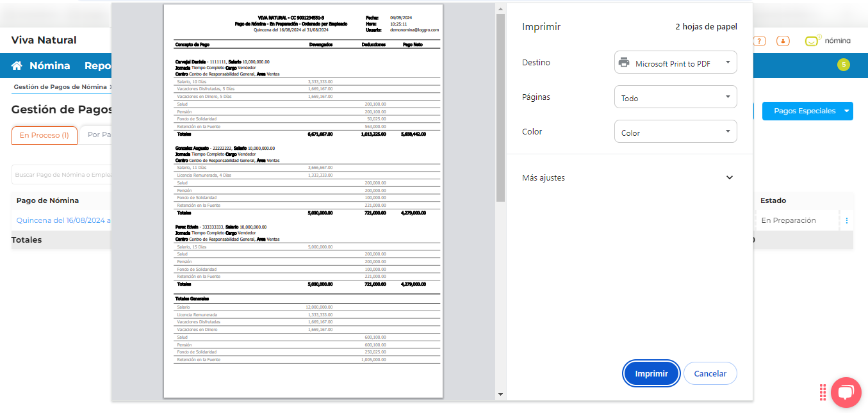Click the question mark help icon in the header
Viewport: 868px width, 413px height.
760,41
